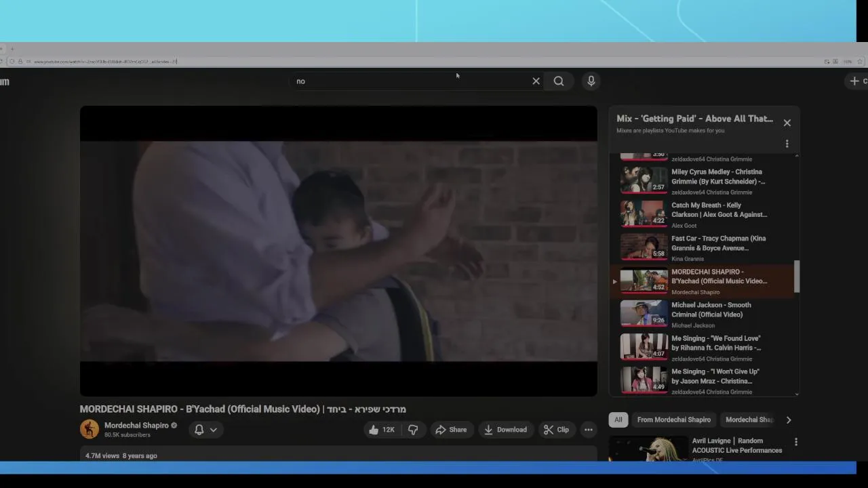Open the Mordechai Shapiro channel name link
868x488 pixels.
tap(136, 426)
